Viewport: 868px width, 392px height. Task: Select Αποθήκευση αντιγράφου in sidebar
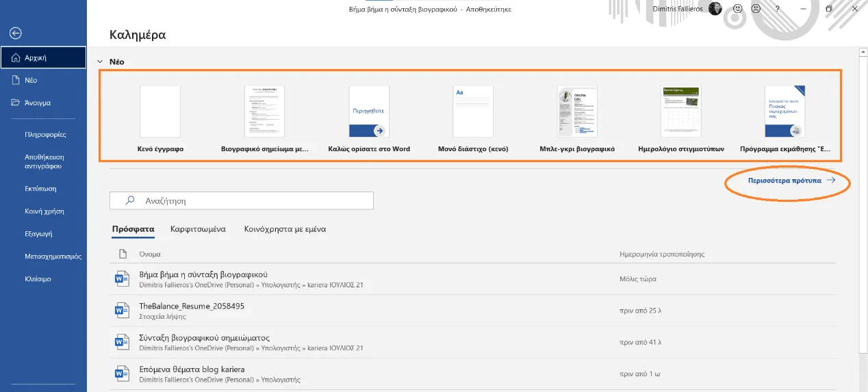tap(43, 161)
